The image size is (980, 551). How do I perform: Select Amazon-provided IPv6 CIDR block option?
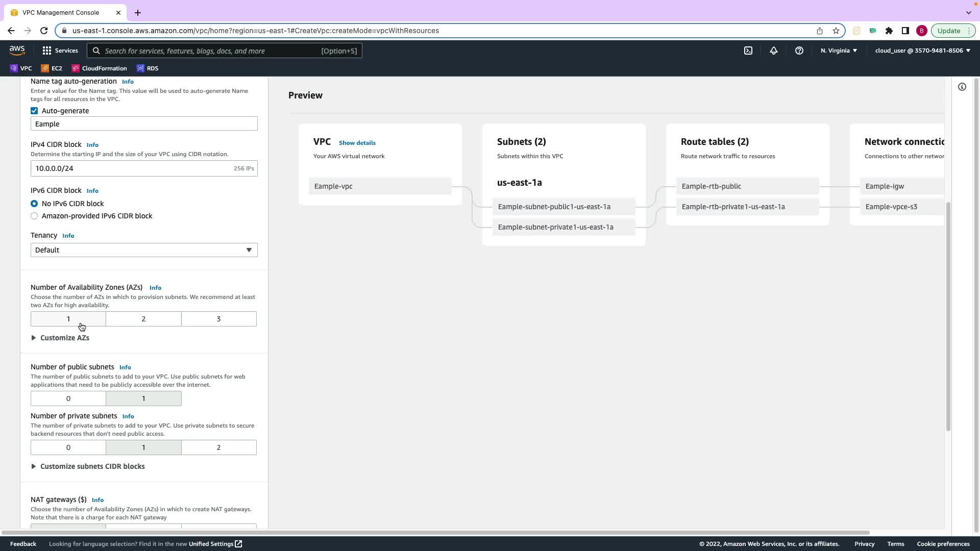[x=34, y=216]
